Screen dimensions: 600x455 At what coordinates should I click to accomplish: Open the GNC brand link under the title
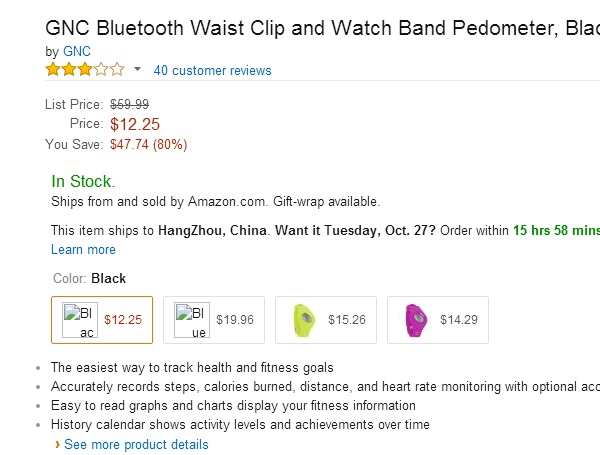[75, 50]
